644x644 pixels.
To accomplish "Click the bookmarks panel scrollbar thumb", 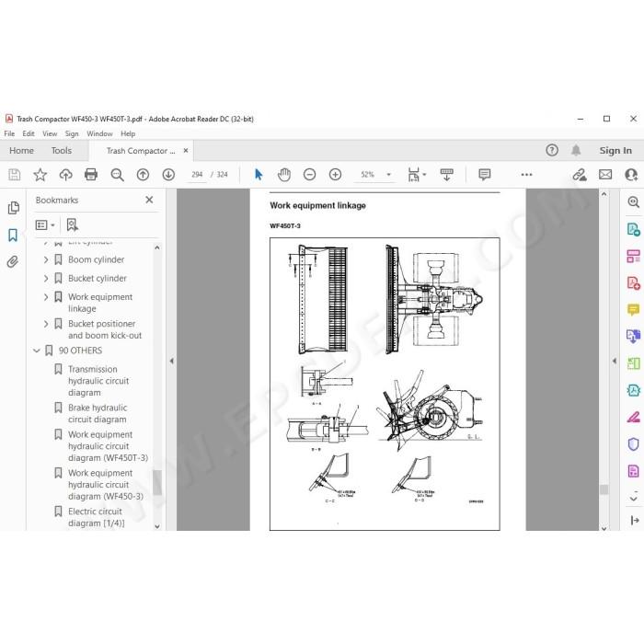I will coord(157,483).
